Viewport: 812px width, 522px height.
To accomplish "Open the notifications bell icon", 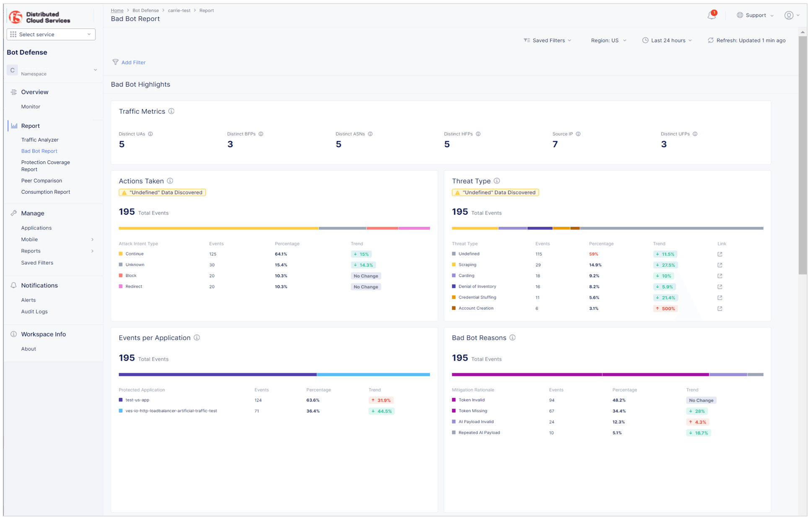I will [x=711, y=16].
